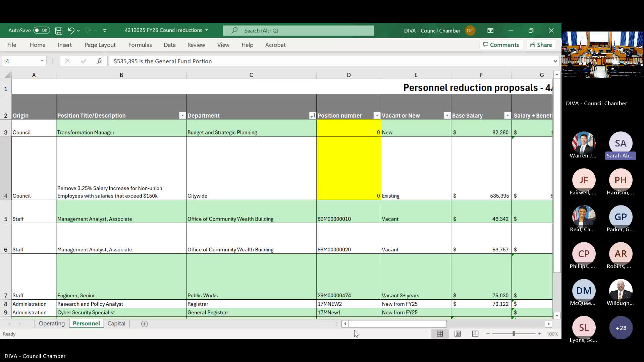
Task: Click the horizontal scrollbar left arrow
Action: tap(345, 324)
